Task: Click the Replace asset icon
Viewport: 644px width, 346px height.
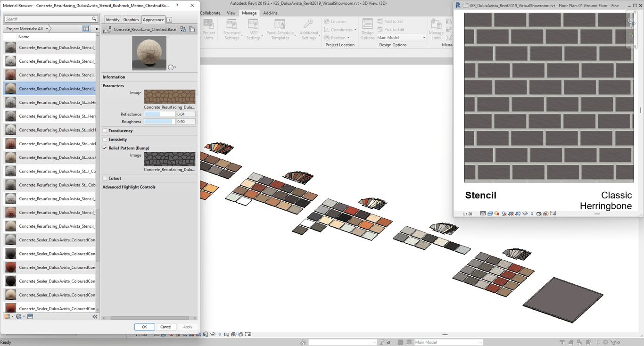Action: click(x=183, y=29)
